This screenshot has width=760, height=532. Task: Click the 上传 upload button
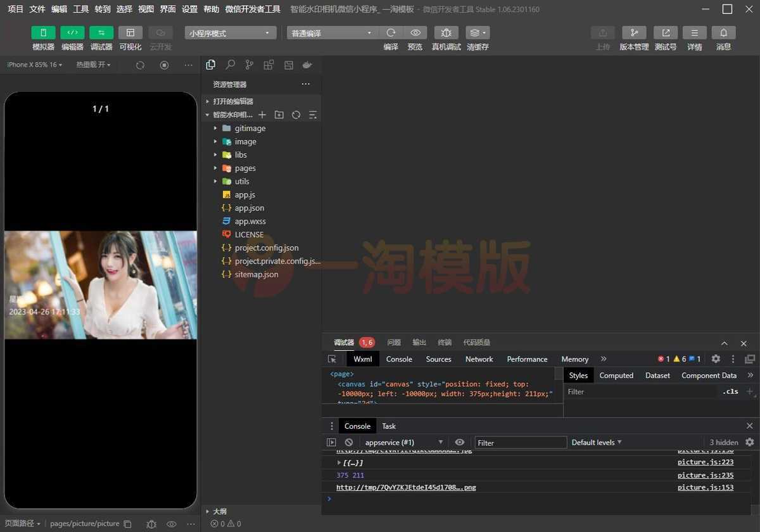coord(602,33)
